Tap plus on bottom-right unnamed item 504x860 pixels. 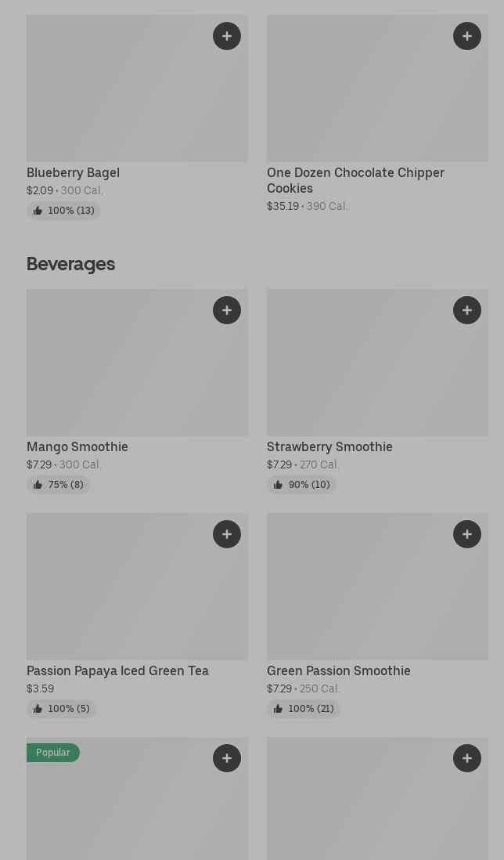pos(467,758)
